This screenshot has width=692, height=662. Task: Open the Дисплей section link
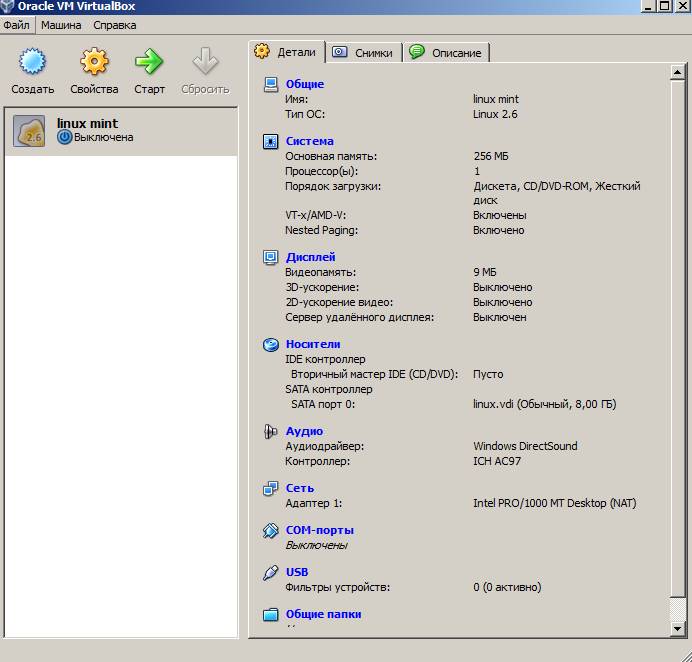coord(310,257)
